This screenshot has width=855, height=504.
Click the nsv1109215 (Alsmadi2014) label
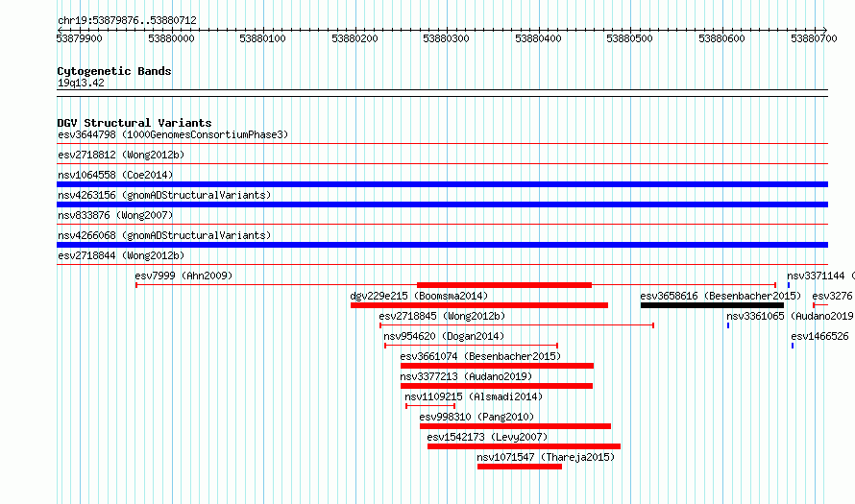[x=474, y=396]
